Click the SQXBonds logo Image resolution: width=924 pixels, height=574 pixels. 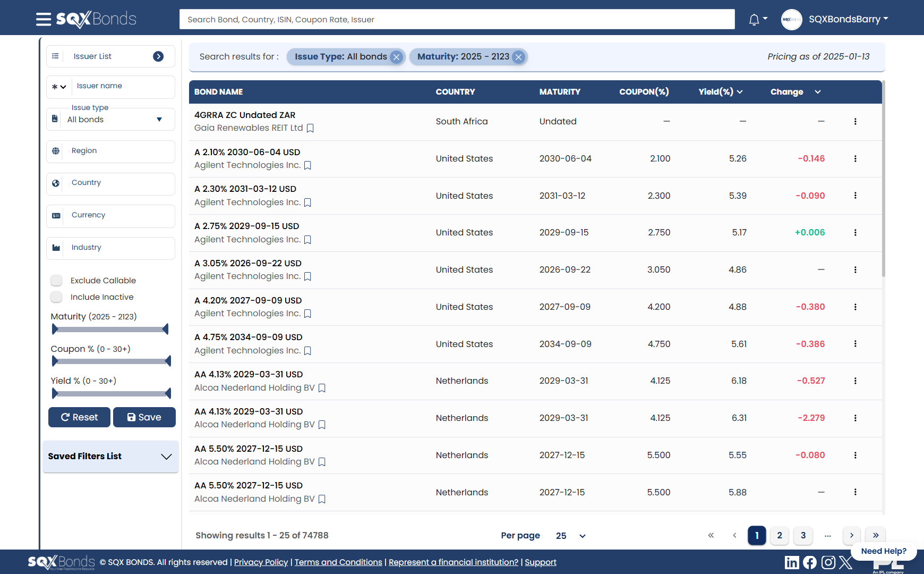[96, 20]
